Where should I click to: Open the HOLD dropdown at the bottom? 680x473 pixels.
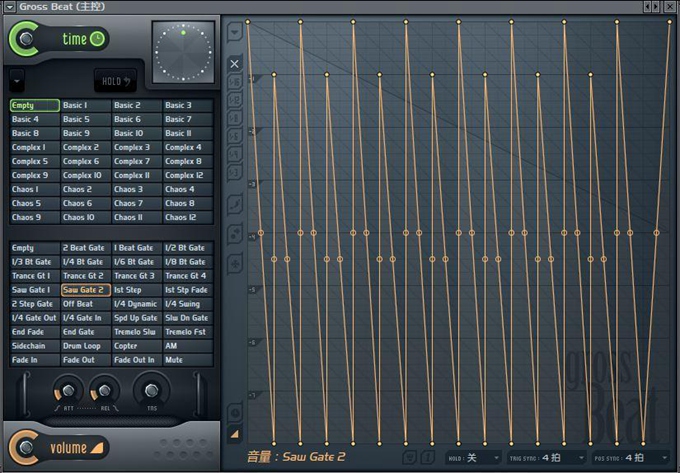point(474,458)
